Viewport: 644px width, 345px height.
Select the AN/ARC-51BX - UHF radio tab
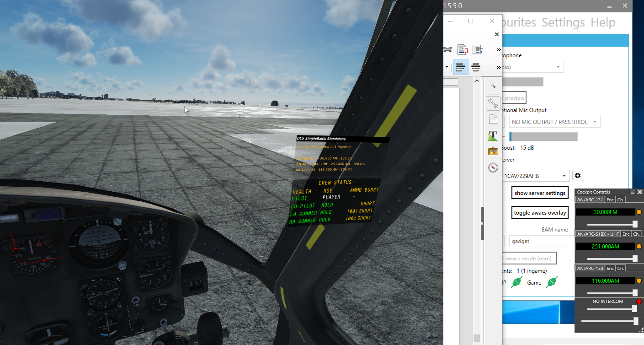[598, 234]
